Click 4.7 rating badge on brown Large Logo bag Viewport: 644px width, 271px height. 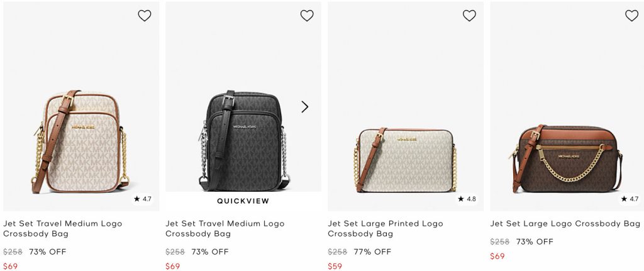click(630, 199)
